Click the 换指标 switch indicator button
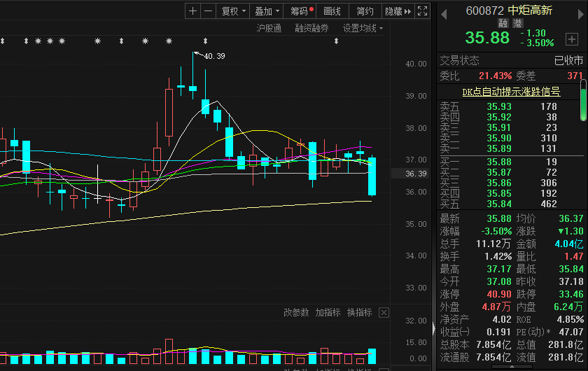Screen dimensions: 588x371 (x=360, y=312)
